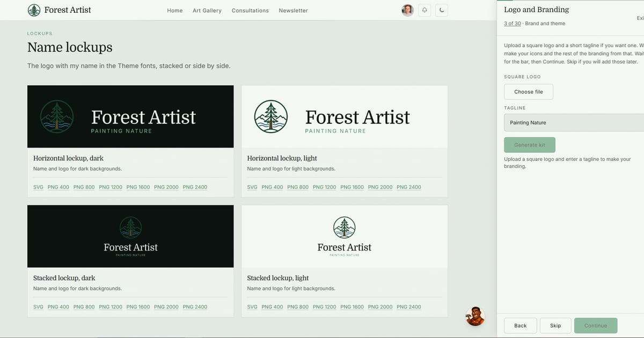Screen dimensions: 644x338
Task: Go to Art Gallery menu item
Action: (207, 10)
